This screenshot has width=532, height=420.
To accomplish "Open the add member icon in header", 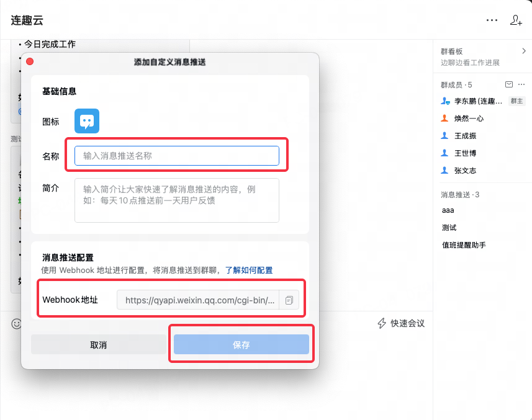I will 516,20.
